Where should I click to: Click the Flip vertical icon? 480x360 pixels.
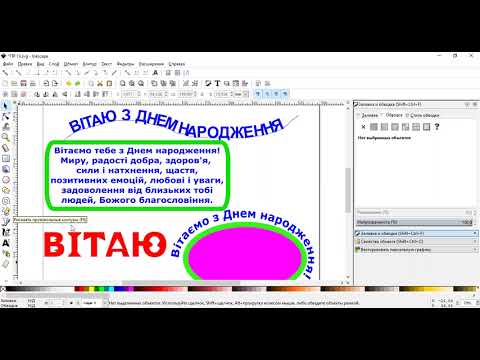pyautogui.click(x=65, y=94)
